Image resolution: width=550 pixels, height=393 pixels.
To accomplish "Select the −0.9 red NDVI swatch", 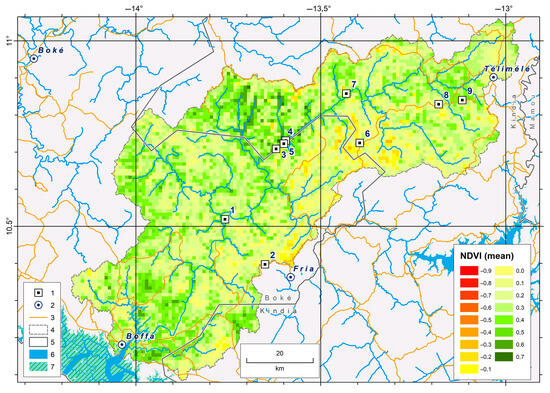I will click(x=469, y=271).
